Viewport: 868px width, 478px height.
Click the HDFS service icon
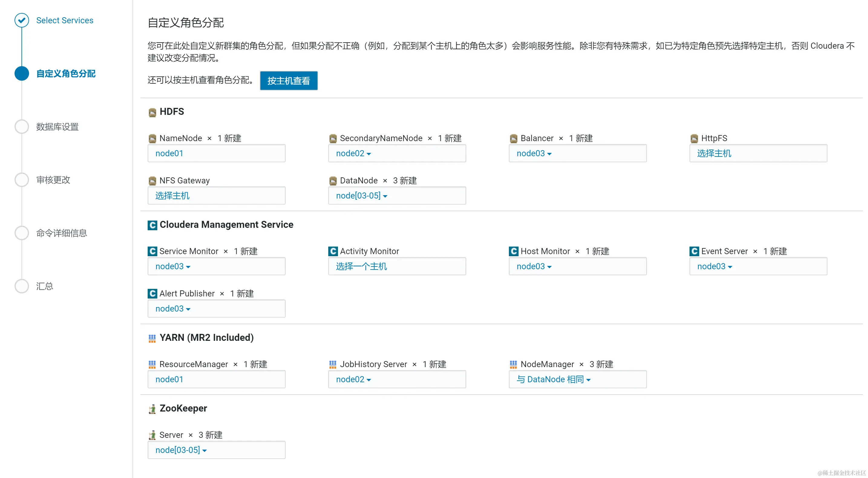(x=152, y=112)
